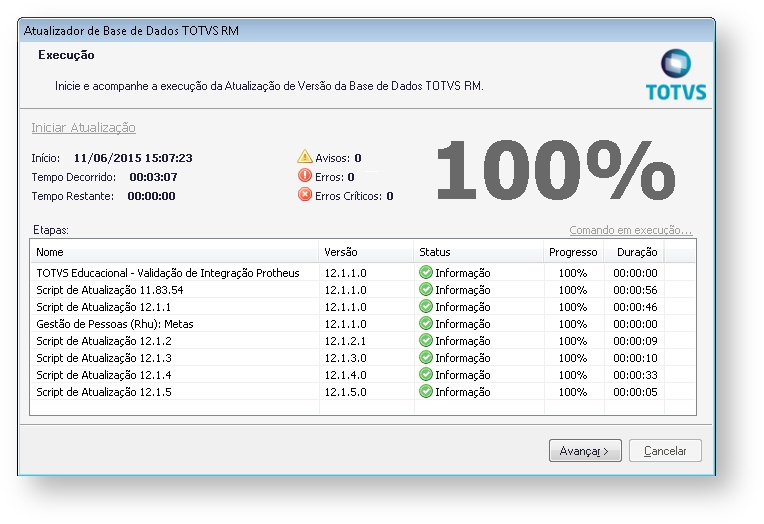Image resolution: width=764 pixels, height=524 pixels.
Task: Click the TOTVS logo
Action: tap(676, 75)
